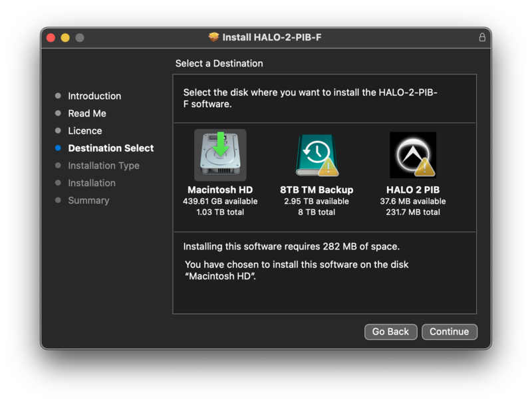Click the "Select the disk where you want" instruction
Image resolution: width=532 pixels, height=403 pixels.
pos(310,98)
